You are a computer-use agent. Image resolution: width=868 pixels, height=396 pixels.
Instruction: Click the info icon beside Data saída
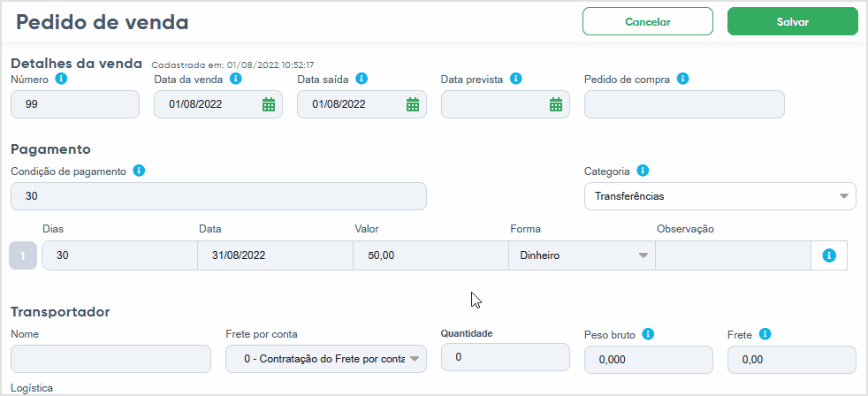[x=362, y=79]
